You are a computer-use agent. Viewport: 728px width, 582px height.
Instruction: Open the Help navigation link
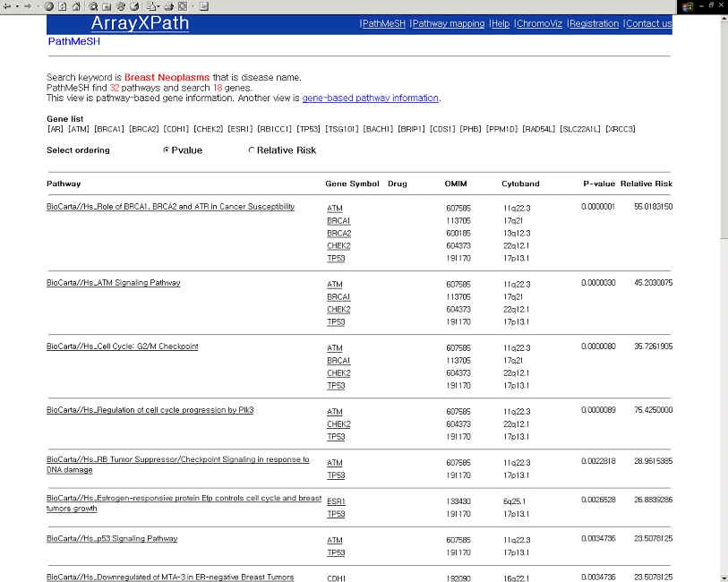tap(500, 23)
